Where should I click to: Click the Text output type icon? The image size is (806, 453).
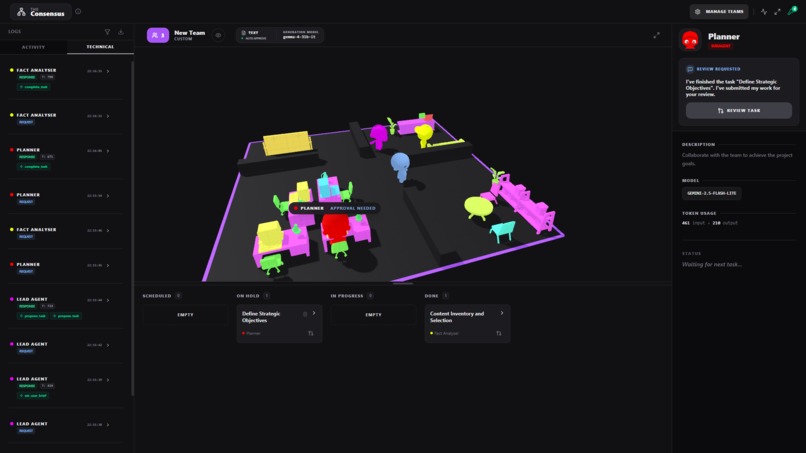(244, 32)
